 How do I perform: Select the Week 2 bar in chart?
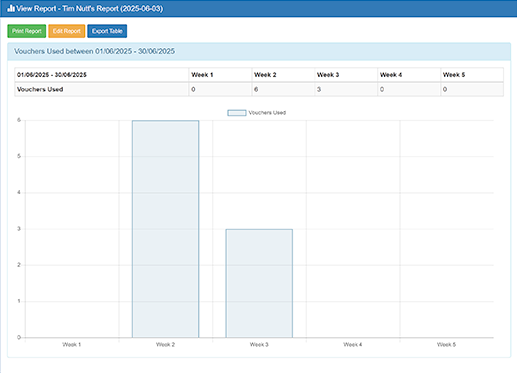coord(165,229)
